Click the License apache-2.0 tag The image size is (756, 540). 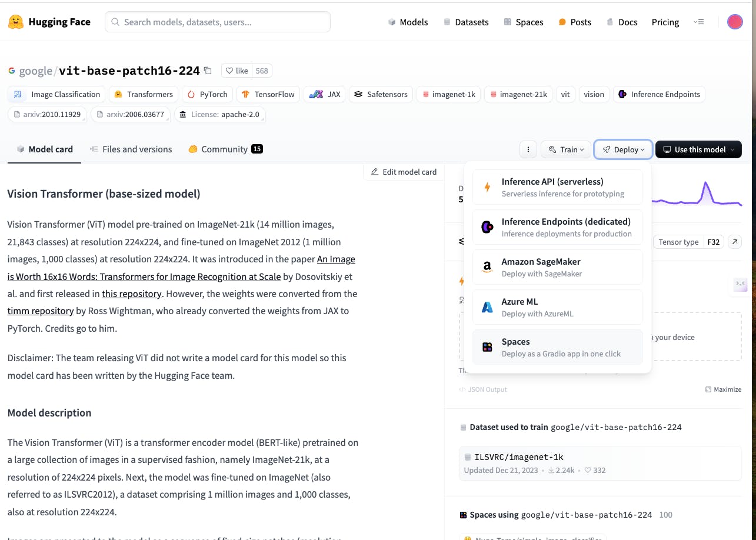click(219, 114)
